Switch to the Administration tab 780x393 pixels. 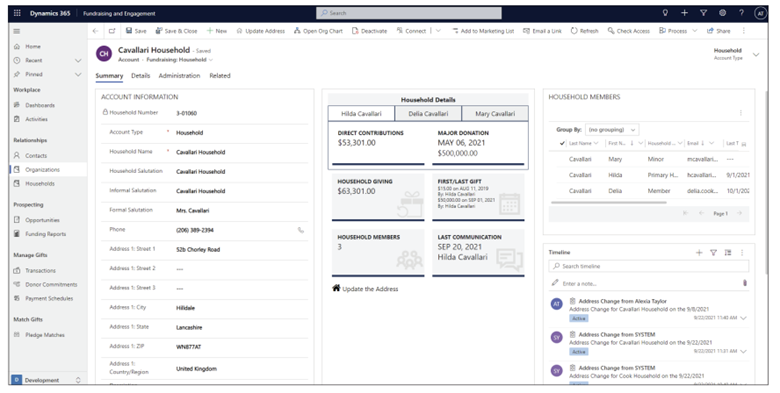(179, 76)
